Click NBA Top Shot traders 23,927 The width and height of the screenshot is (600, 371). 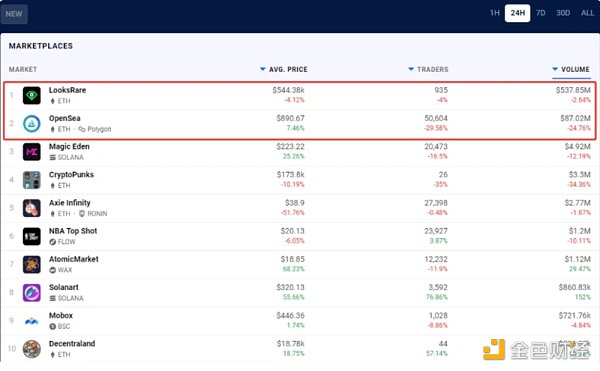point(436,231)
